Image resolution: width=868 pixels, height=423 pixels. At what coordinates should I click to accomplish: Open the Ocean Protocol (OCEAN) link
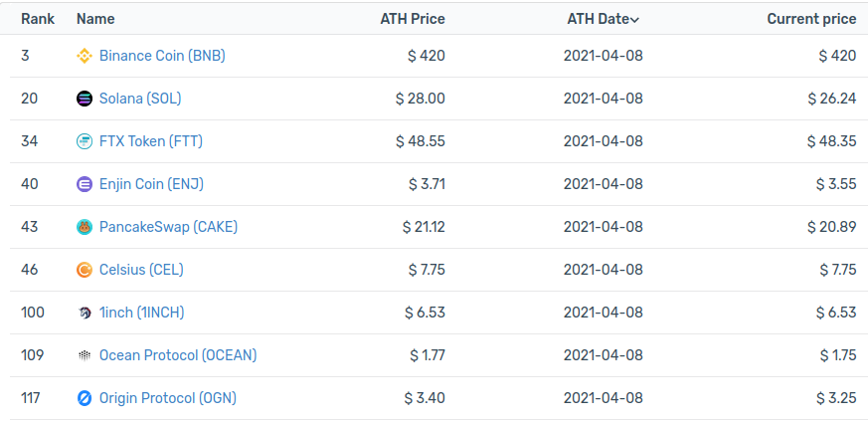pos(178,355)
